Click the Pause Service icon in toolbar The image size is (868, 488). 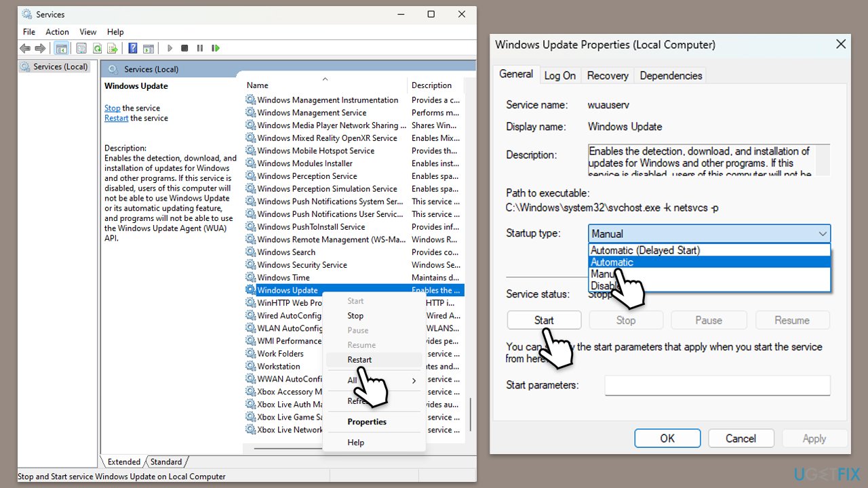coord(199,48)
